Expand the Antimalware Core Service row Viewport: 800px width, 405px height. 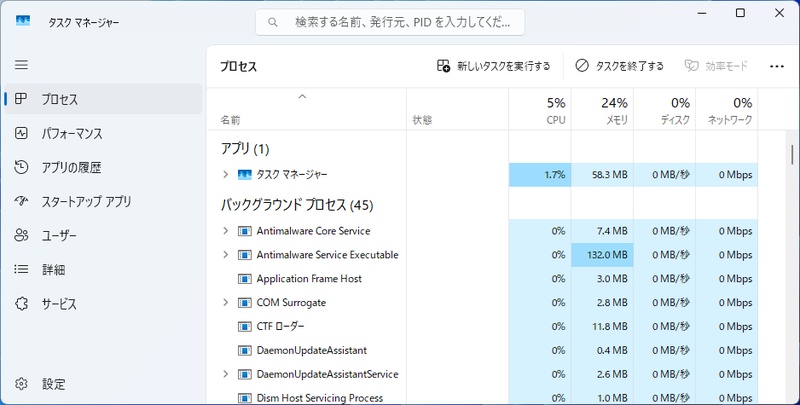(226, 231)
